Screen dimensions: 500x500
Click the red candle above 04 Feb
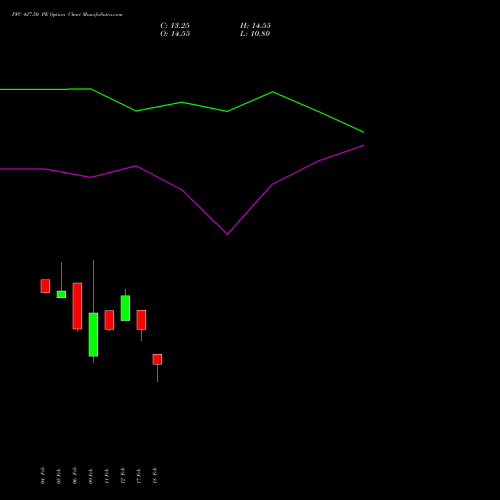45,286
